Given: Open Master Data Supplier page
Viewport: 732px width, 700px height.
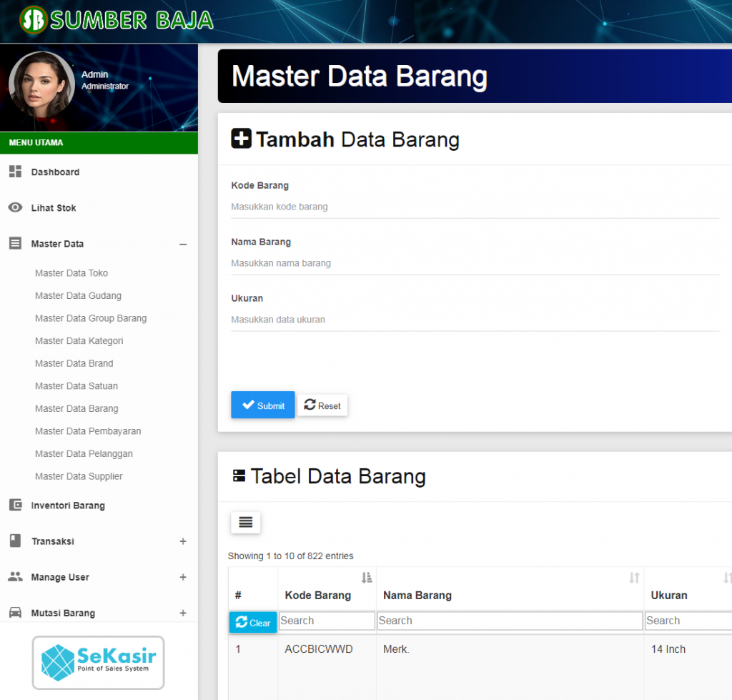Looking at the screenshot, I should coord(79,476).
